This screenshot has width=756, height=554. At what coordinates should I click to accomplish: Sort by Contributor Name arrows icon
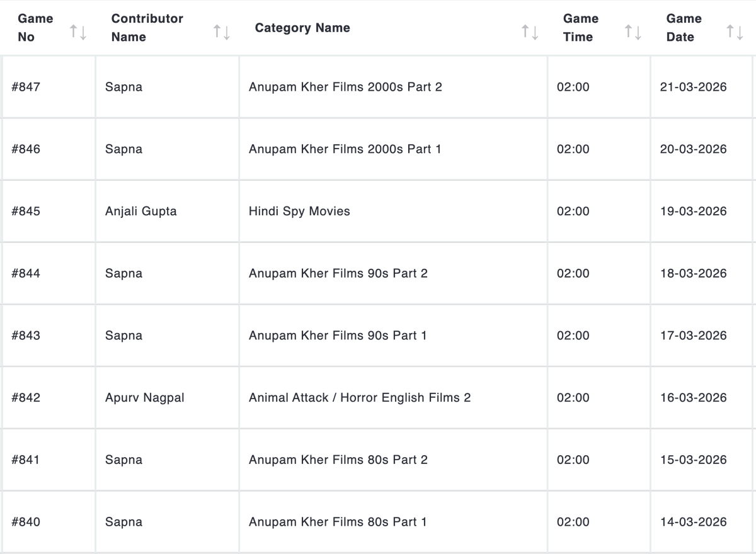pyautogui.click(x=222, y=31)
